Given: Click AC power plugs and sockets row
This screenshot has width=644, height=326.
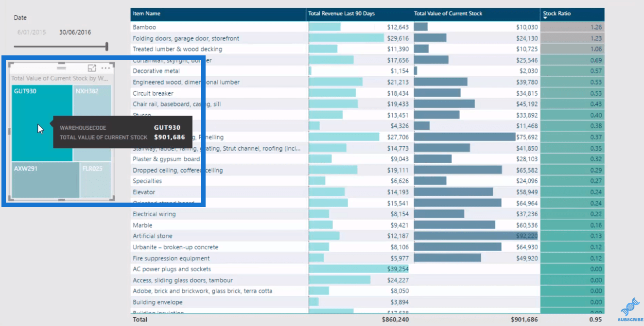Looking at the screenshot, I should [367, 269].
